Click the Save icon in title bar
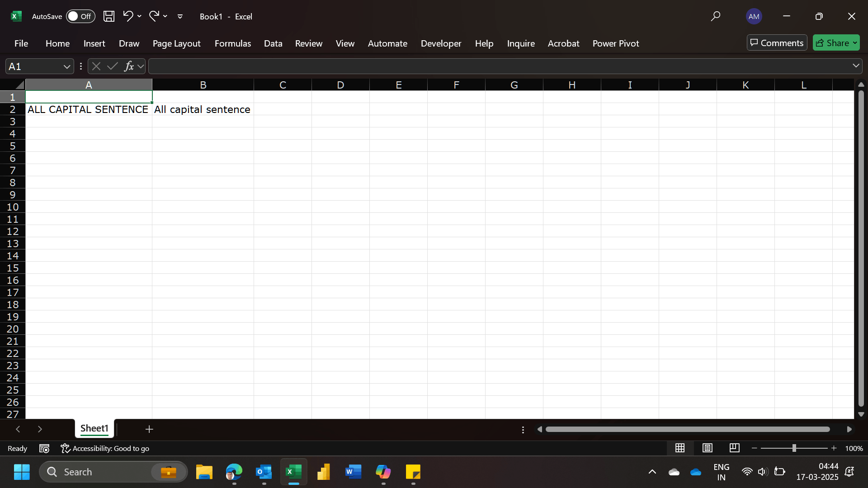The image size is (868, 488). pos(108,16)
